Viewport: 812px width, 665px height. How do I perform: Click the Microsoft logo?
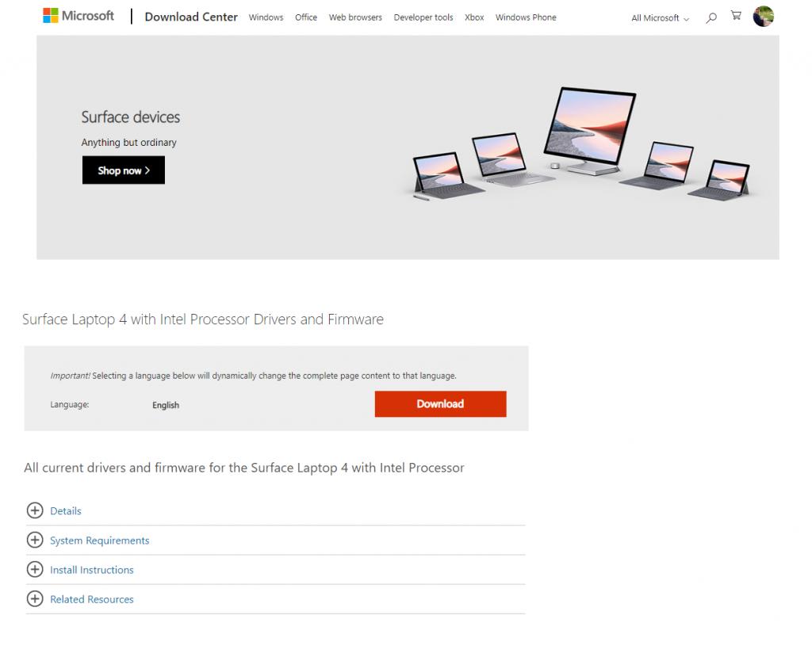(x=79, y=16)
